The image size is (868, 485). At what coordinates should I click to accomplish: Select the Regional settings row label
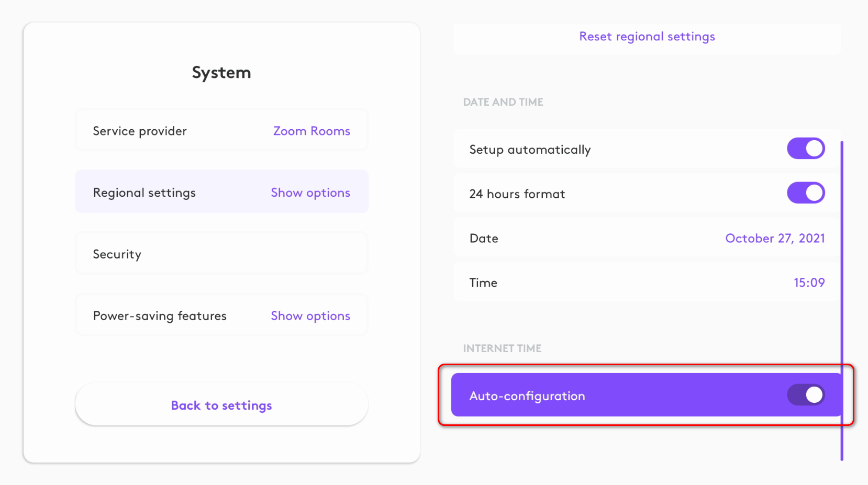click(x=144, y=193)
